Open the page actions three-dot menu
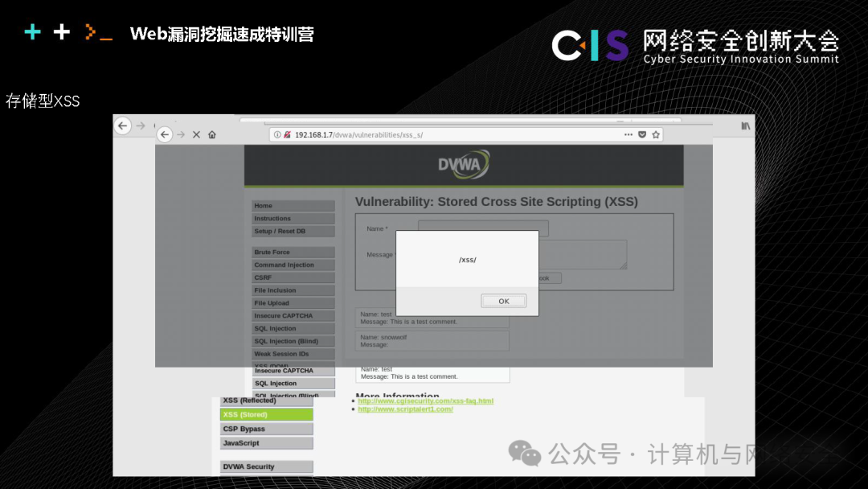Viewport: 868px width, 489px height. tap(628, 134)
